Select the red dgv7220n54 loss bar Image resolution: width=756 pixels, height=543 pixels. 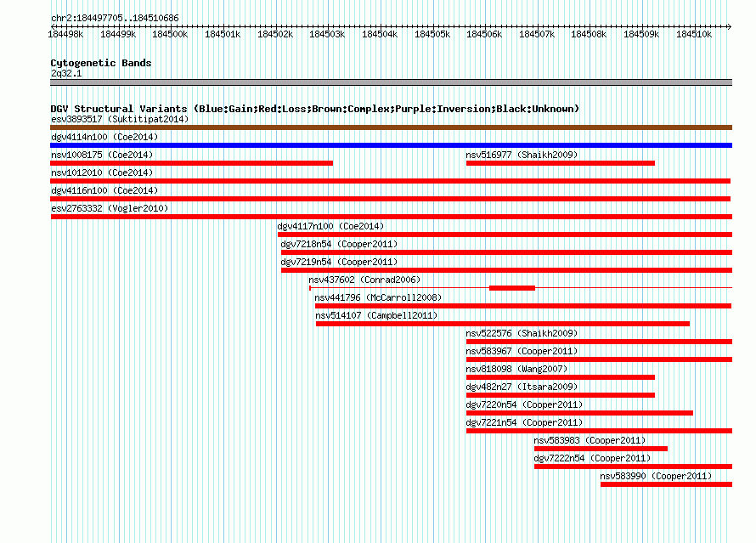tap(579, 413)
